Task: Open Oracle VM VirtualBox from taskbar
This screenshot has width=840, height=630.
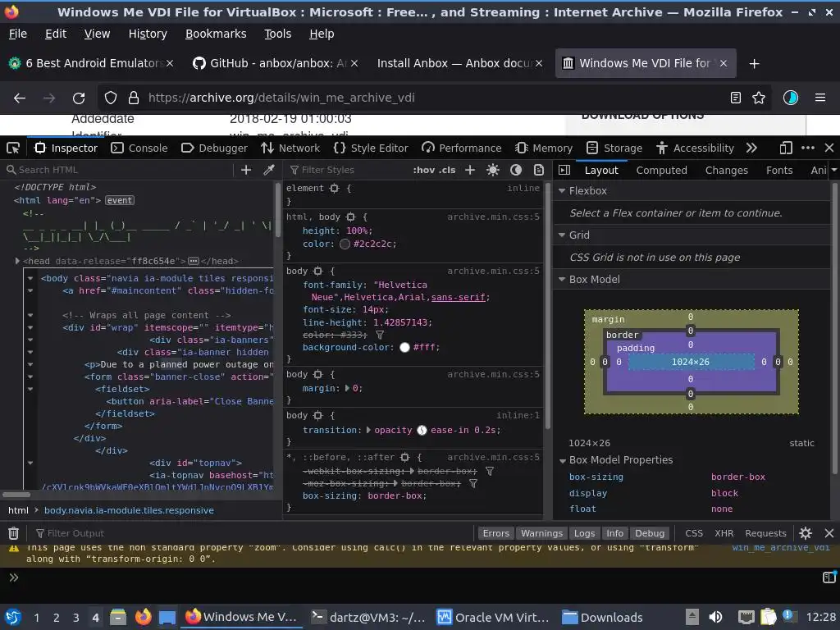Action: point(493,617)
